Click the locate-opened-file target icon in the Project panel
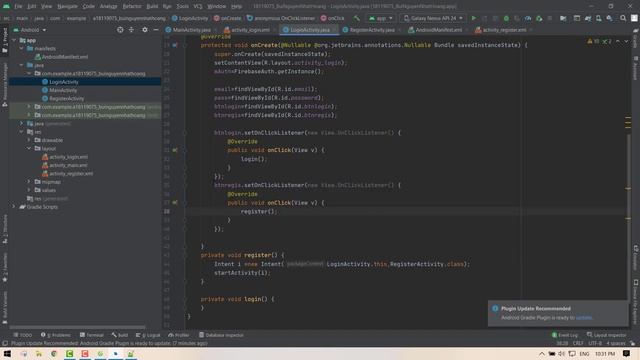 pos(120,30)
